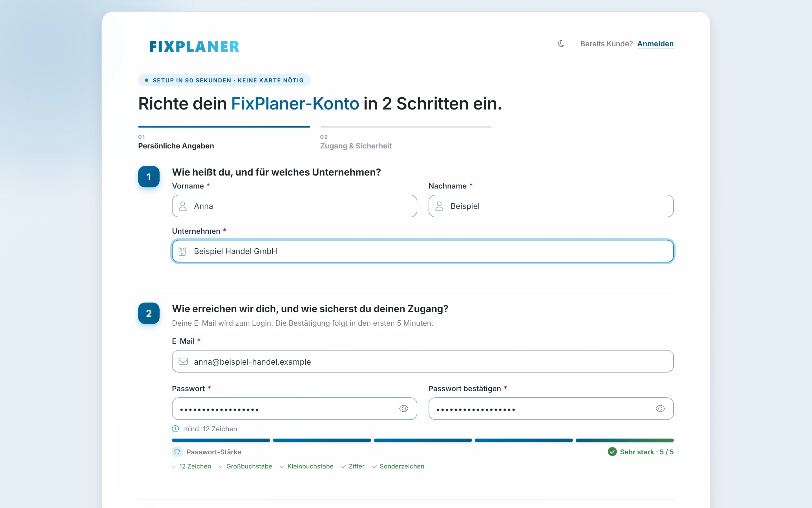Click the envelope icon in E-Mail field
Screen dimensions: 812x508
[183, 361]
